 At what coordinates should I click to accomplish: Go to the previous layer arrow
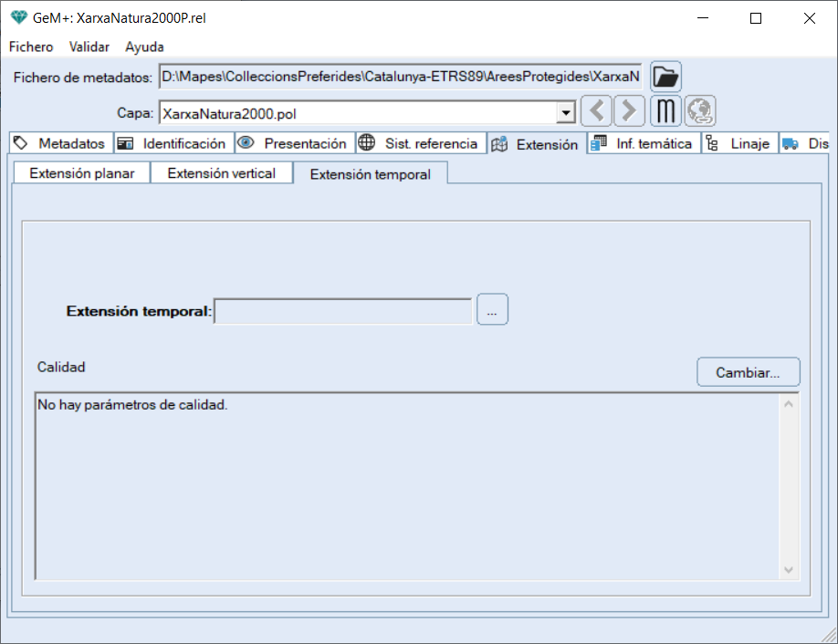pos(596,112)
